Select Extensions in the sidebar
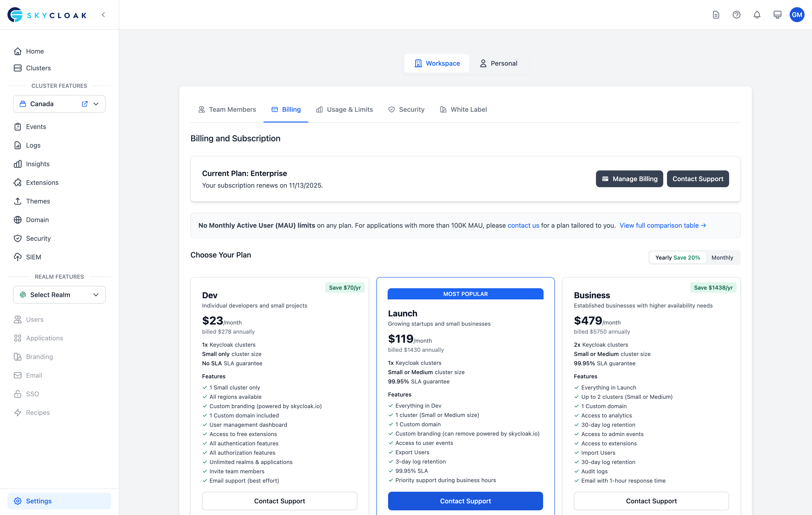Screen dimensions: 812x515 click(42, 183)
